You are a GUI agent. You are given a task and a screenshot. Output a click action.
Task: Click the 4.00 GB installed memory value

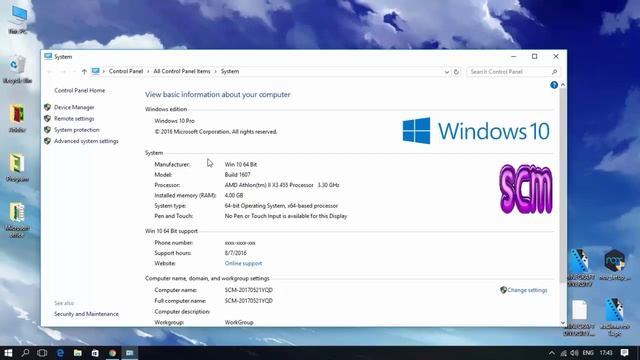pyautogui.click(x=233, y=196)
